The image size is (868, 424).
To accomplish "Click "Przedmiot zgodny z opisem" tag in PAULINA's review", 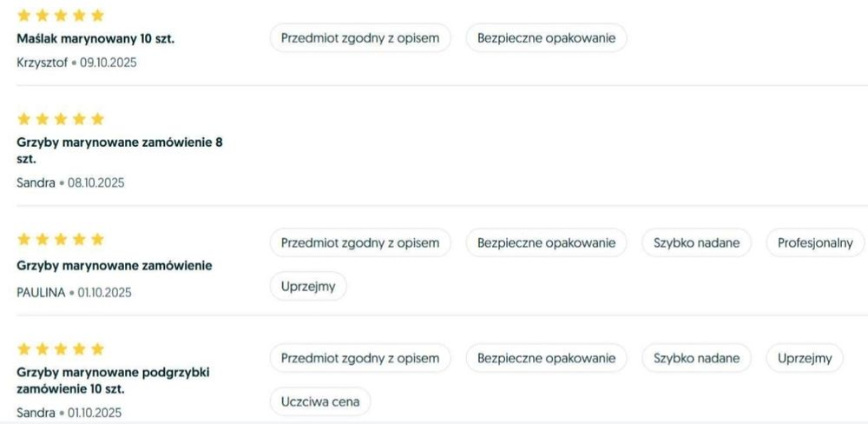I will pyautogui.click(x=360, y=243).
